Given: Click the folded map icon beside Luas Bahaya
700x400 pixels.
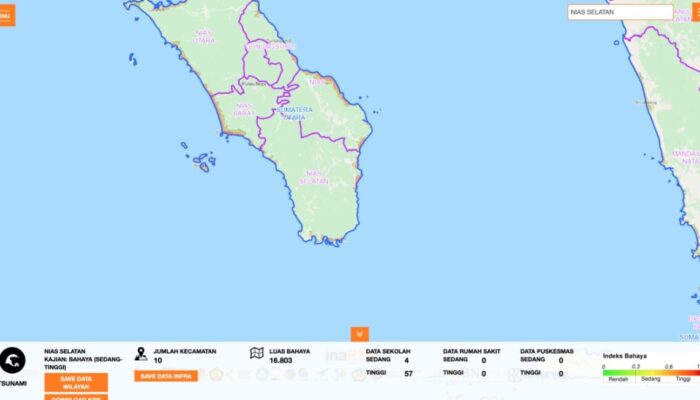Looking at the screenshot, I should [x=257, y=353].
